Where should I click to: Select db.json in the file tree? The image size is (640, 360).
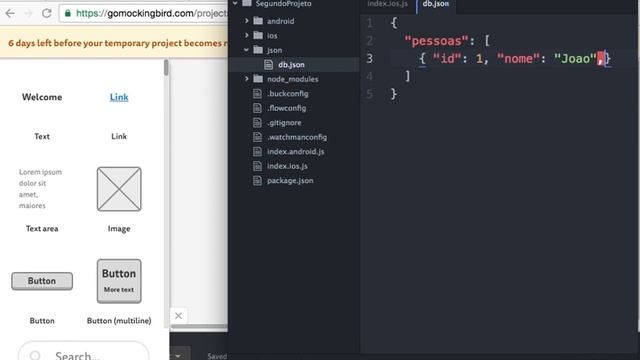(x=291, y=64)
